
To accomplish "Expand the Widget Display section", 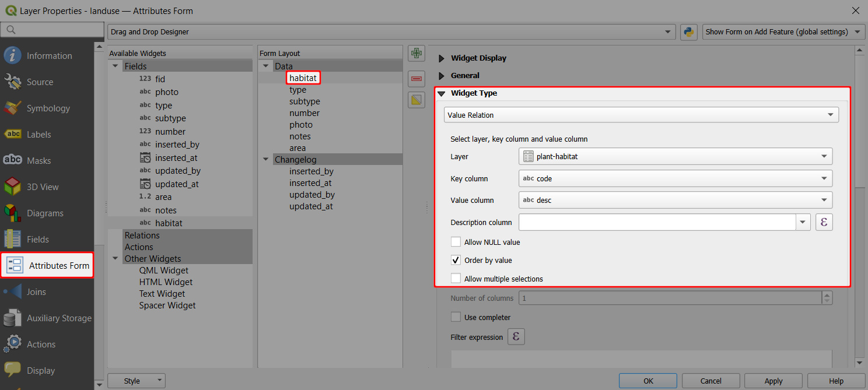I will pyautogui.click(x=442, y=58).
